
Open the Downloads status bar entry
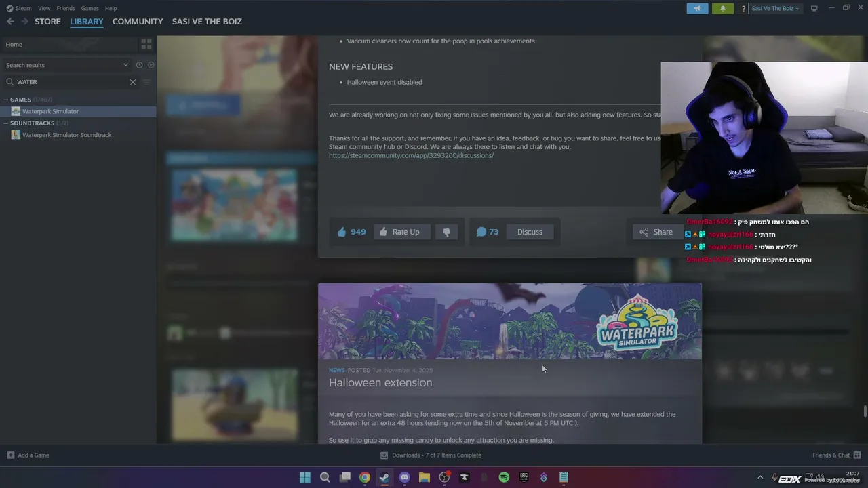(x=431, y=455)
